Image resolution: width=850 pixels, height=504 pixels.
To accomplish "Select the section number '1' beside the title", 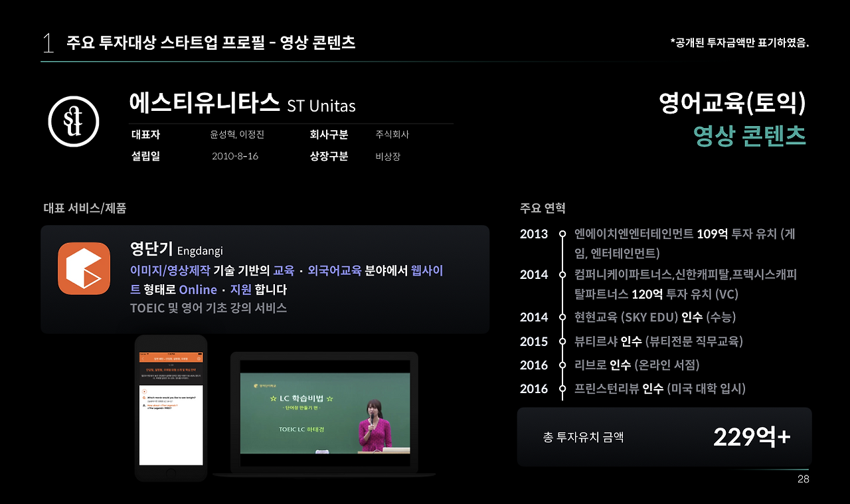I will tap(48, 43).
